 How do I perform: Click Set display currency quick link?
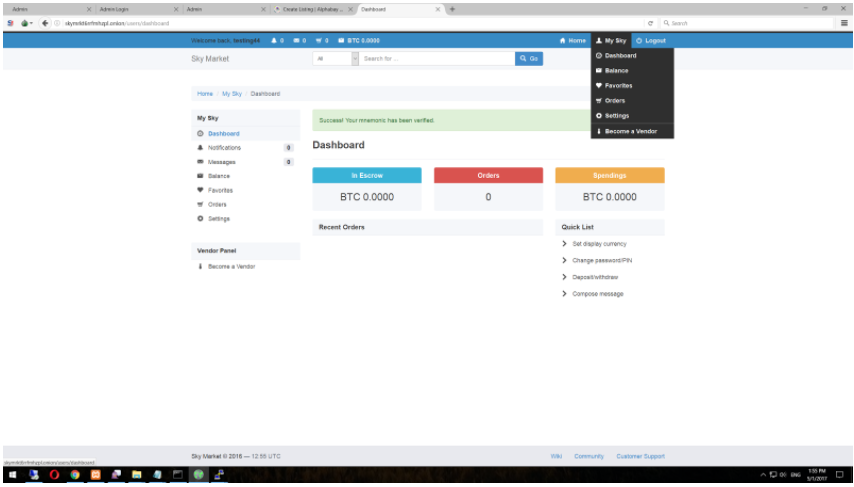coord(599,244)
